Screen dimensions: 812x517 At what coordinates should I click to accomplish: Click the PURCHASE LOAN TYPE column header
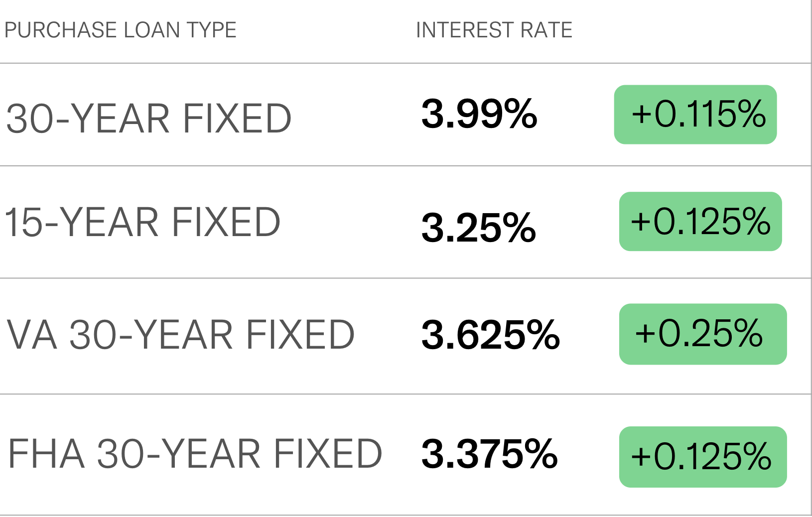(x=120, y=30)
